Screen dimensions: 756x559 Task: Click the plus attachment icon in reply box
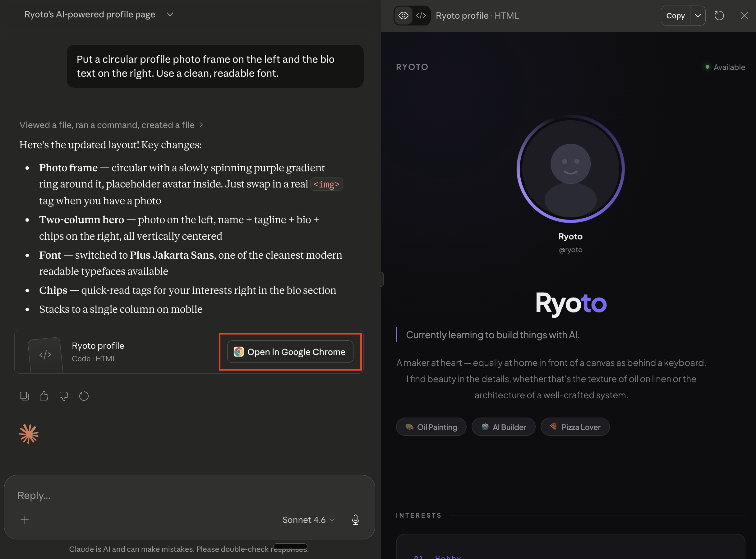tap(25, 520)
